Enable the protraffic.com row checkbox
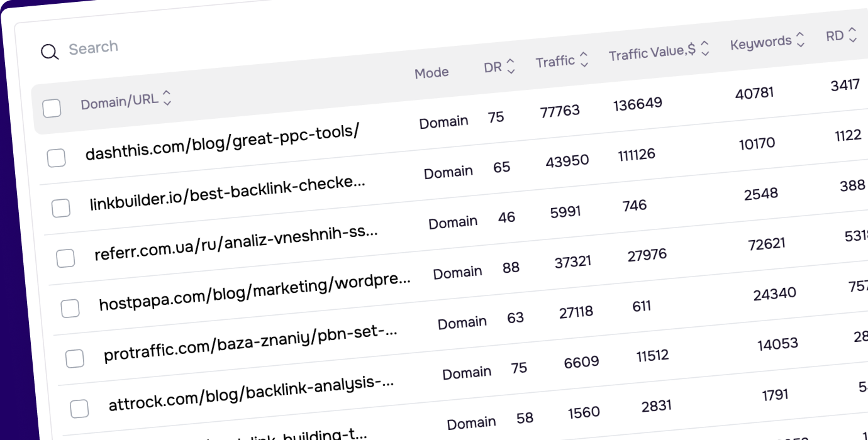The height and width of the screenshot is (440, 868). (75, 359)
